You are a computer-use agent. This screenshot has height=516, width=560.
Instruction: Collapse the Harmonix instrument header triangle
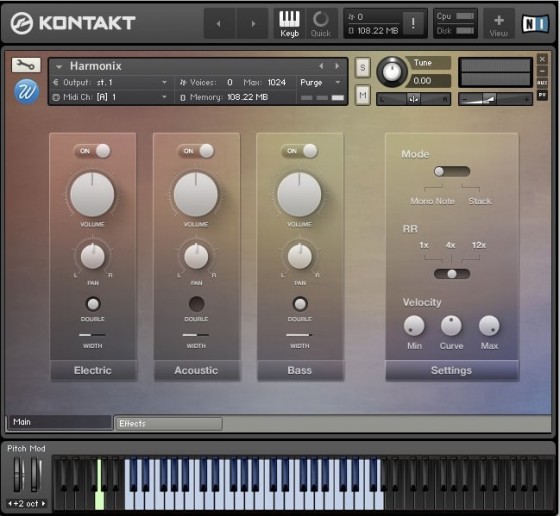tap(59, 66)
